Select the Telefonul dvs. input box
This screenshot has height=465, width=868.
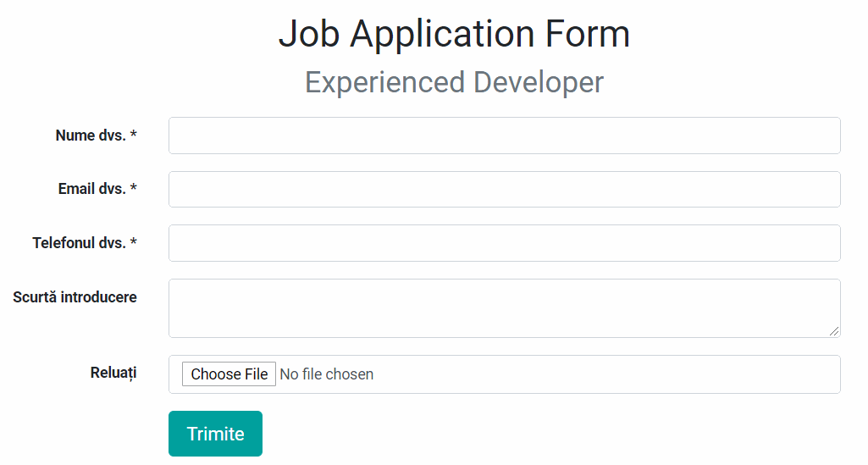(505, 243)
